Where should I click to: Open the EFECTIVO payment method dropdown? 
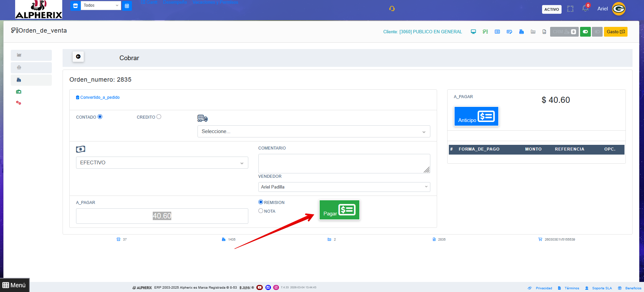click(x=162, y=163)
